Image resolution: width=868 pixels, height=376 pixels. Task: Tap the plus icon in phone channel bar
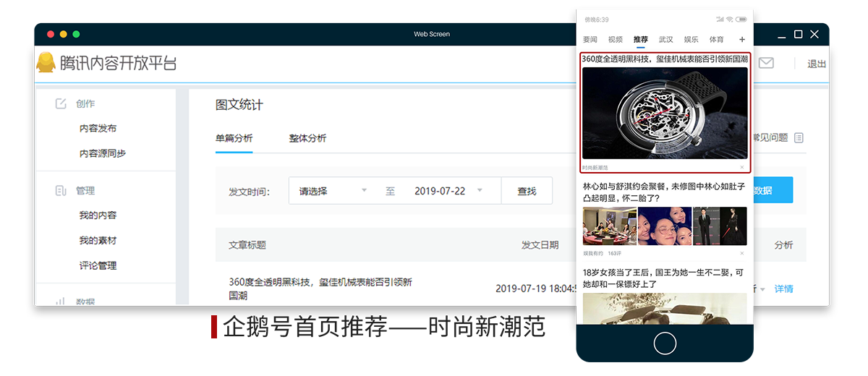741,40
